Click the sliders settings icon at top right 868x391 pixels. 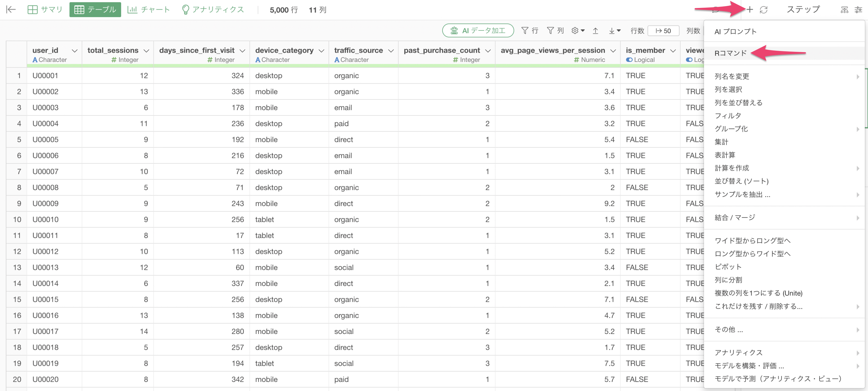(x=858, y=10)
